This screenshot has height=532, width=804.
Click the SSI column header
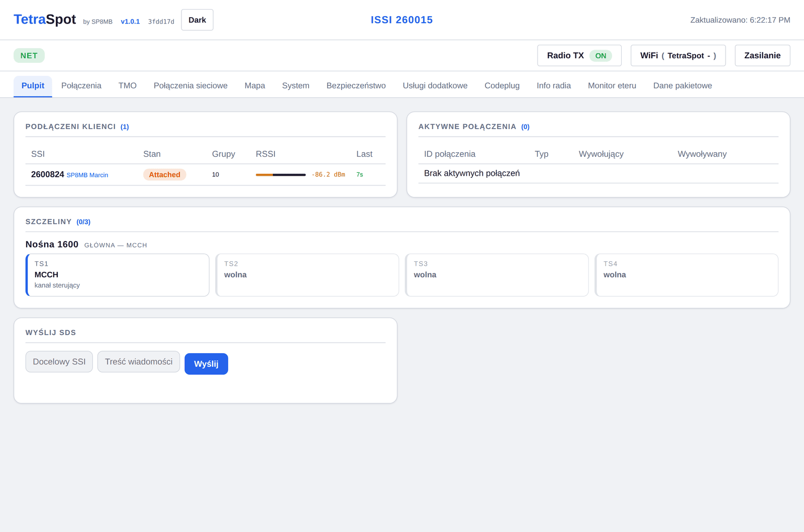click(x=38, y=154)
